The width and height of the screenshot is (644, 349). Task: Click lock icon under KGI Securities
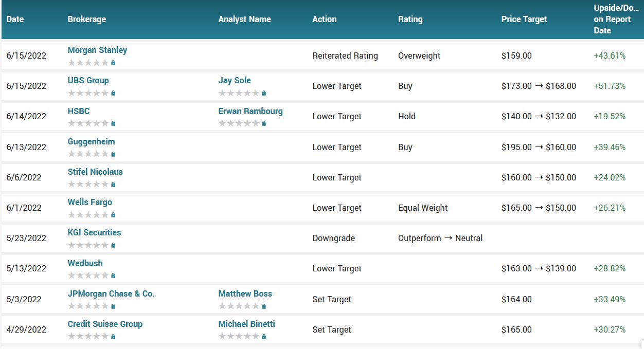113,245
